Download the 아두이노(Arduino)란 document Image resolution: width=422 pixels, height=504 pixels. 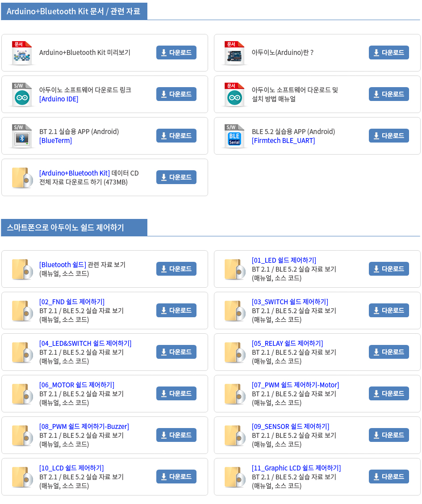[x=389, y=53]
